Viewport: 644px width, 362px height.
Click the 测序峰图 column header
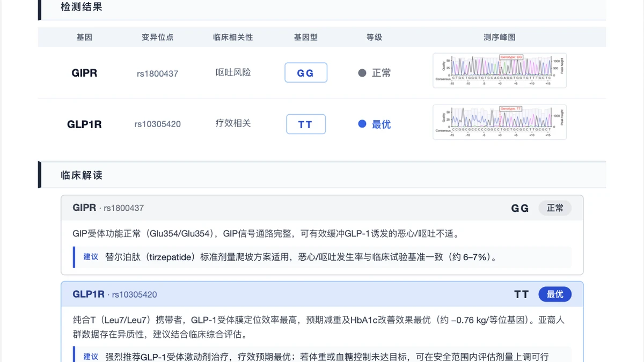[x=500, y=38]
